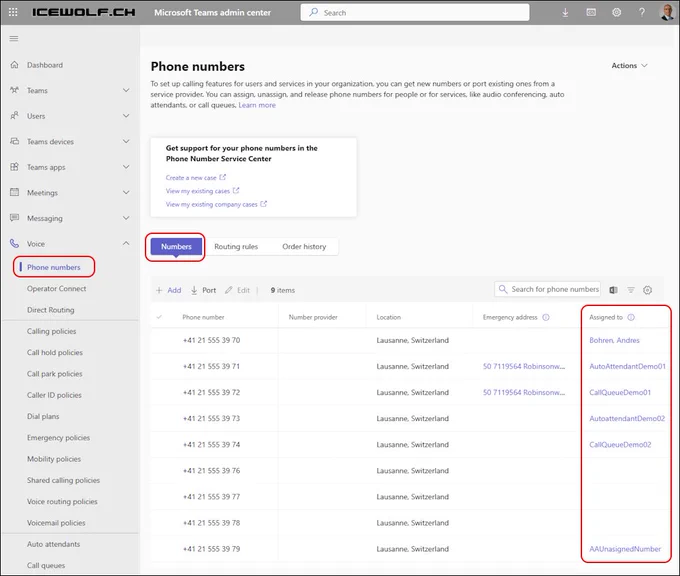680x576 pixels.
Task: Open the CallQueueDemo02 link
Action: [x=620, y=444]
